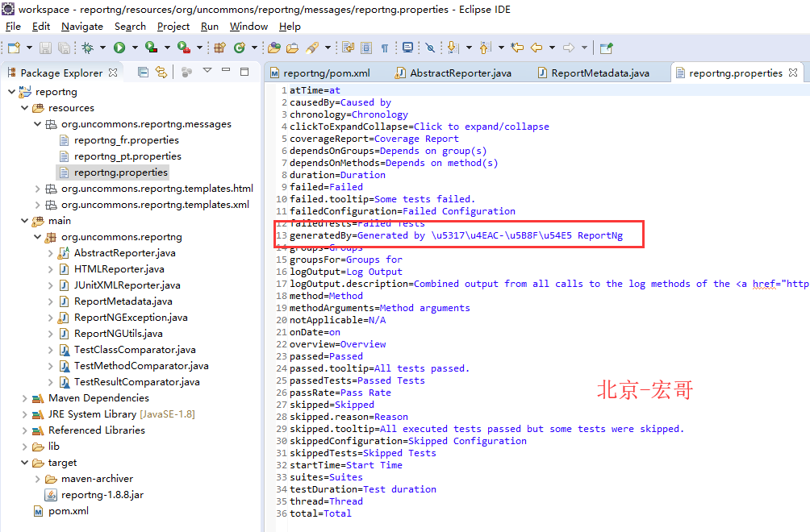Open the File menu
The height and width of the screenshot is (532, 810).
(13, 27)
